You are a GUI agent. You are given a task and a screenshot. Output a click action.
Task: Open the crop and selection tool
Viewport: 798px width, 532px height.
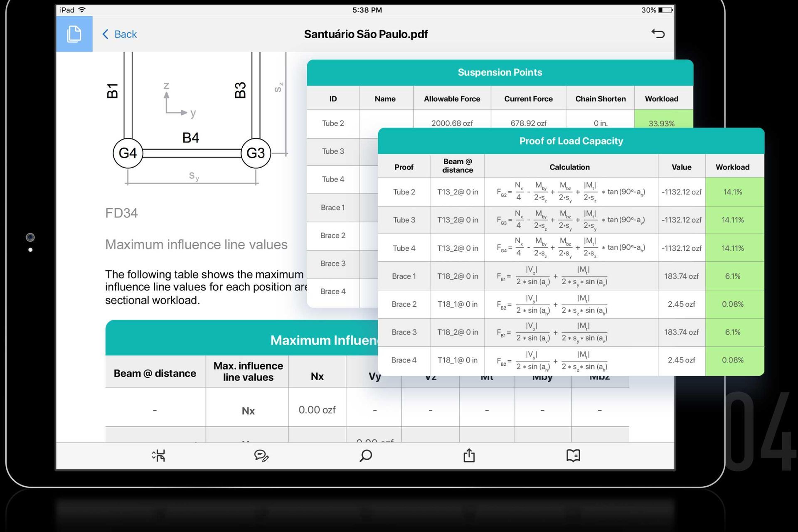(158, 456)
